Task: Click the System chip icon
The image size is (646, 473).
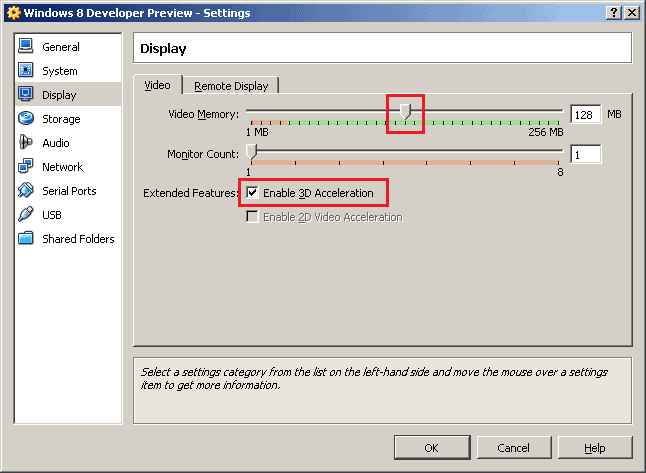Action: pos(26,70)
